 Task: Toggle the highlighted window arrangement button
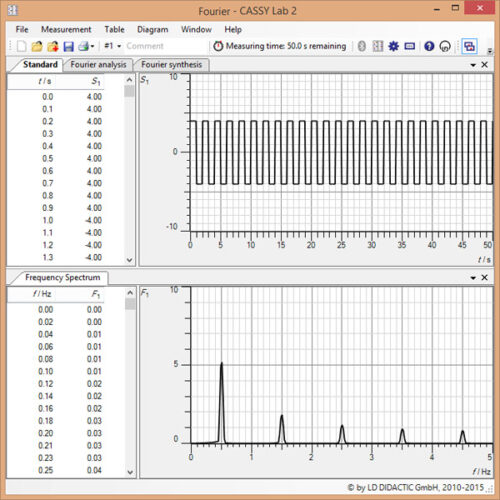469,46
